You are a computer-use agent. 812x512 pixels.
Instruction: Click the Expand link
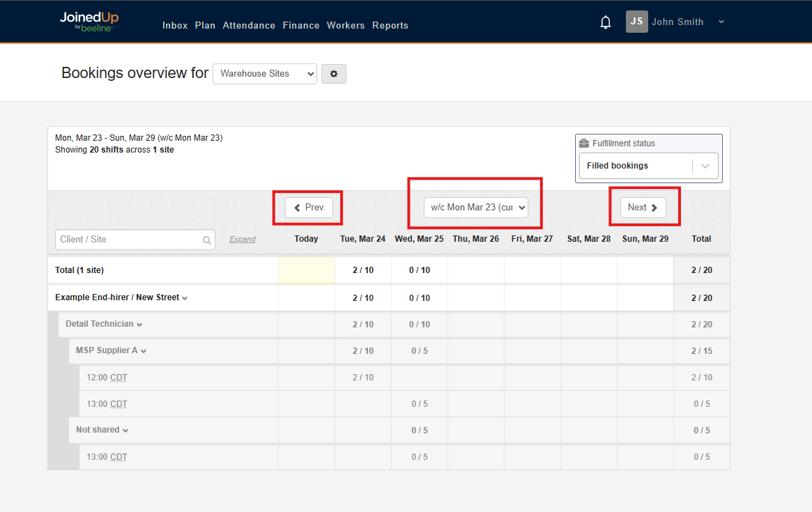[243, 240]
